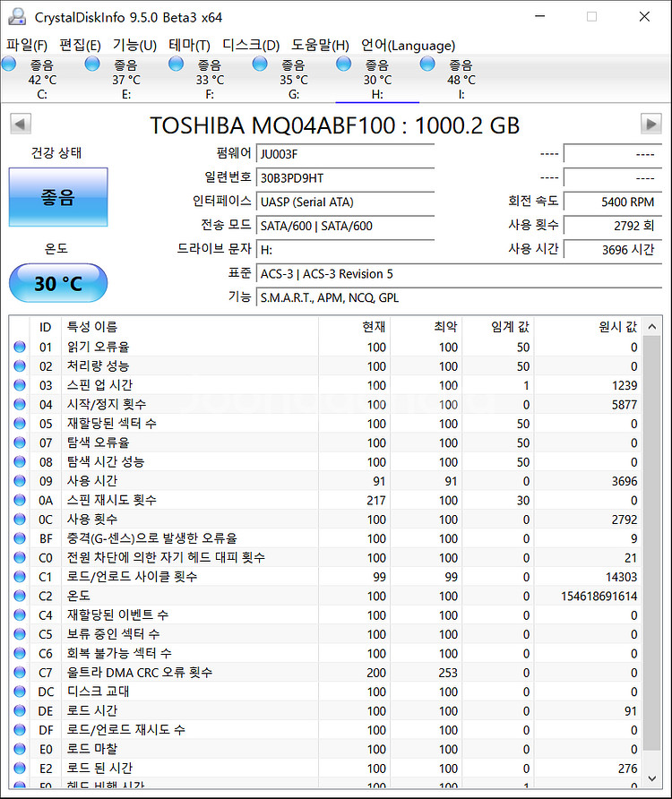
Task: Open the 도움말(H) menu
Action: click(320, 46)
